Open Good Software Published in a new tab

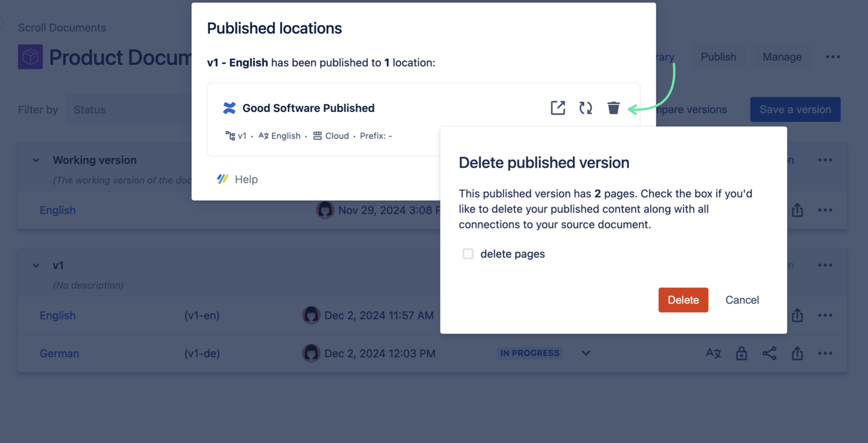point(558,108)
